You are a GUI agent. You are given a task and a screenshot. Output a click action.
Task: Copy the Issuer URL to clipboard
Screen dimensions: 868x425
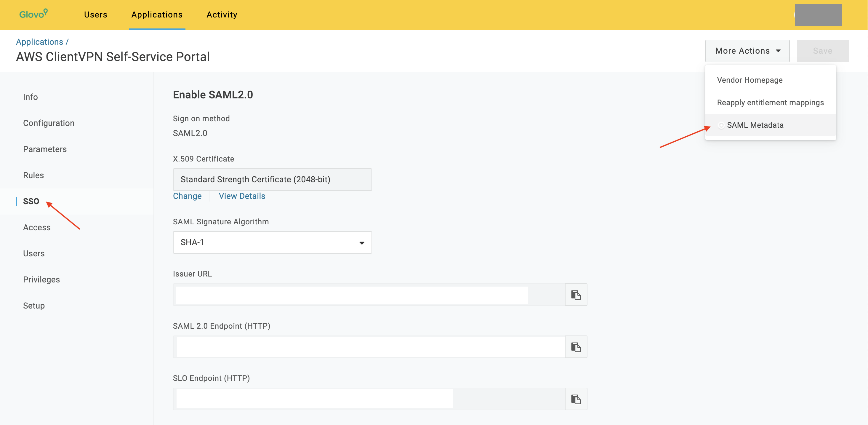[576, 295]
